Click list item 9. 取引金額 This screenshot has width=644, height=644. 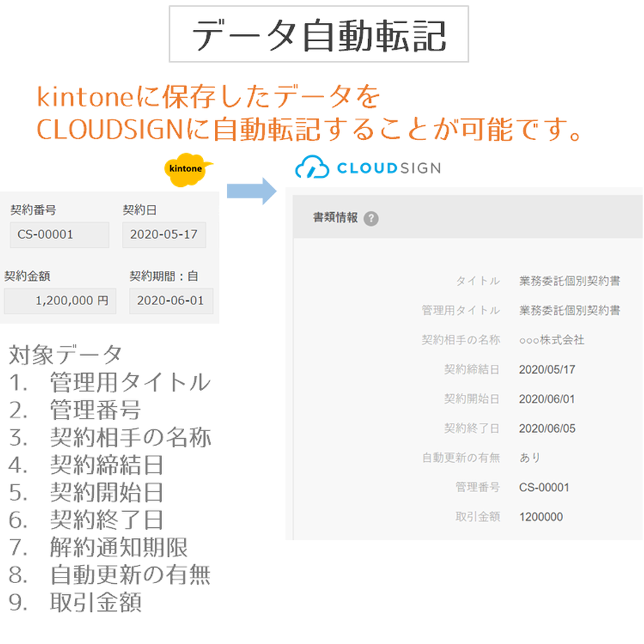(75, 603)
